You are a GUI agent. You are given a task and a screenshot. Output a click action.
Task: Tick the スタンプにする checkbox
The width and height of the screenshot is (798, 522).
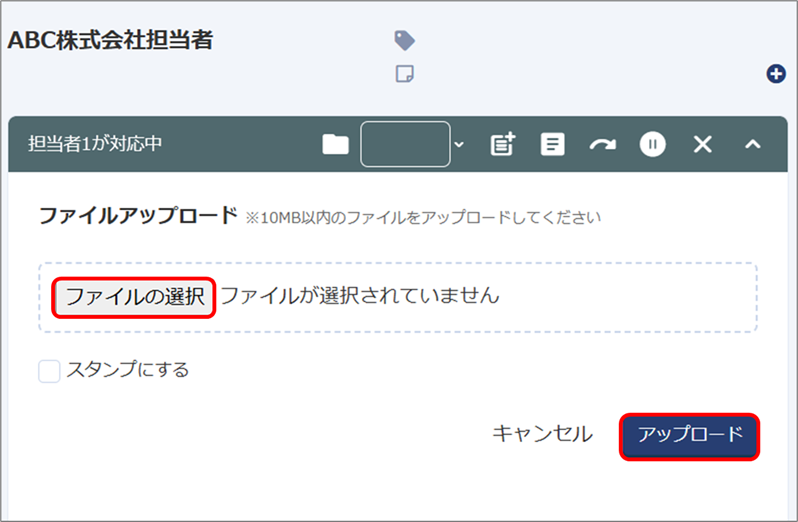(x=49, y=371)
